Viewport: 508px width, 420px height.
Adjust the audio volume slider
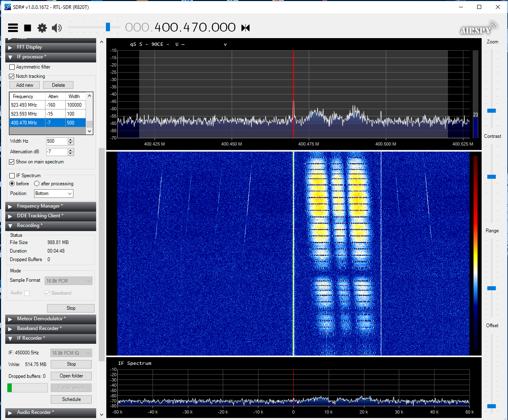click(108, 27)
